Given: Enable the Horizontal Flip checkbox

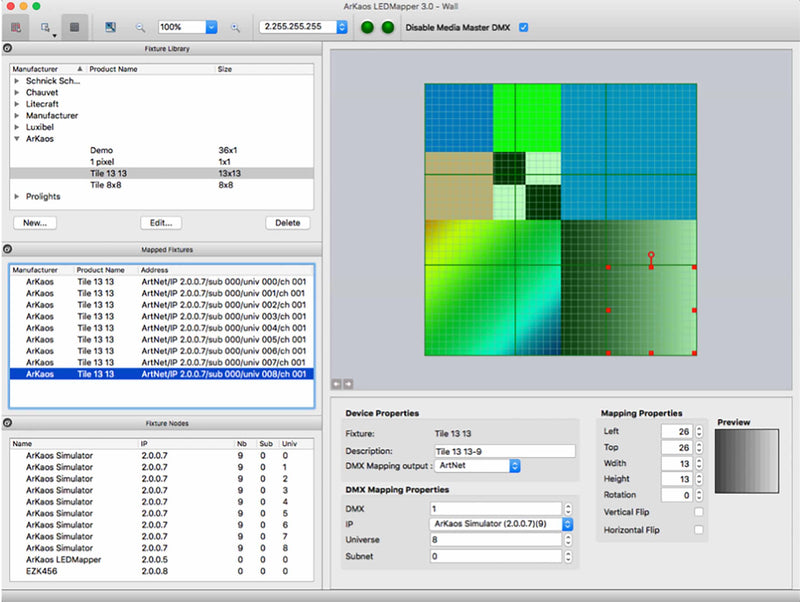Looking at the screenshot, I should 698,529.
